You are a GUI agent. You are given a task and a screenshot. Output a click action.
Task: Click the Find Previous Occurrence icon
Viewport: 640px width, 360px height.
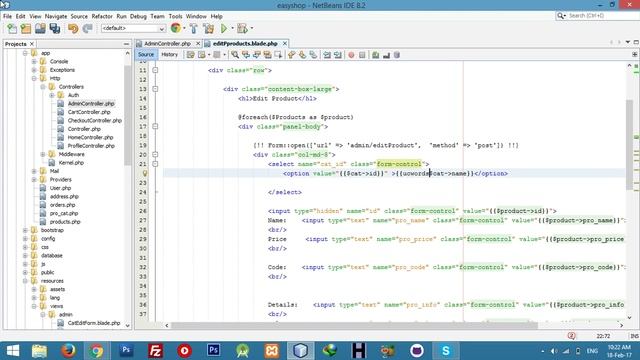pyautogui.click(x=246, y=55)
